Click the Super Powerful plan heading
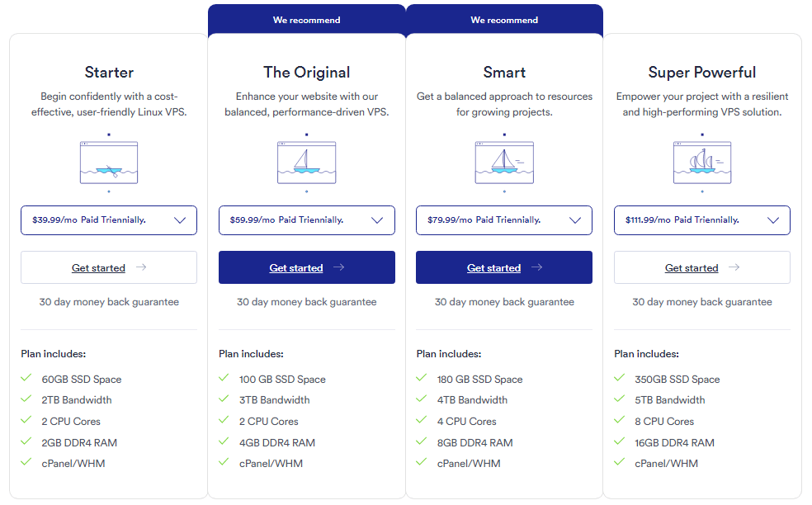 pyautogui.click(x=702, y=73)
